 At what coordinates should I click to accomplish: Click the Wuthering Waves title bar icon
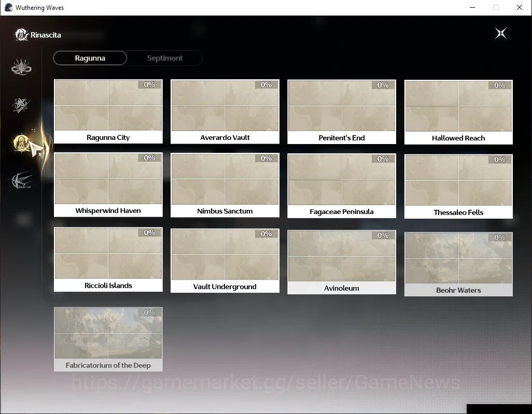tap(8, 7)
